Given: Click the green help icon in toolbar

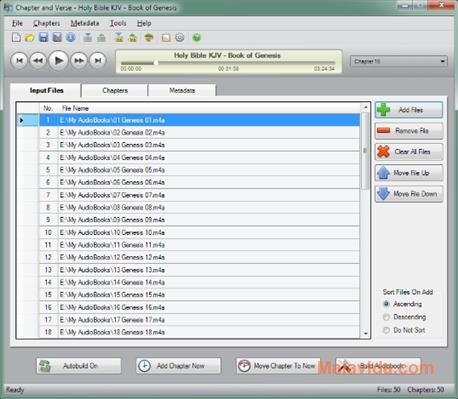Looking at the screenshot, I should (x=197, y=37).
